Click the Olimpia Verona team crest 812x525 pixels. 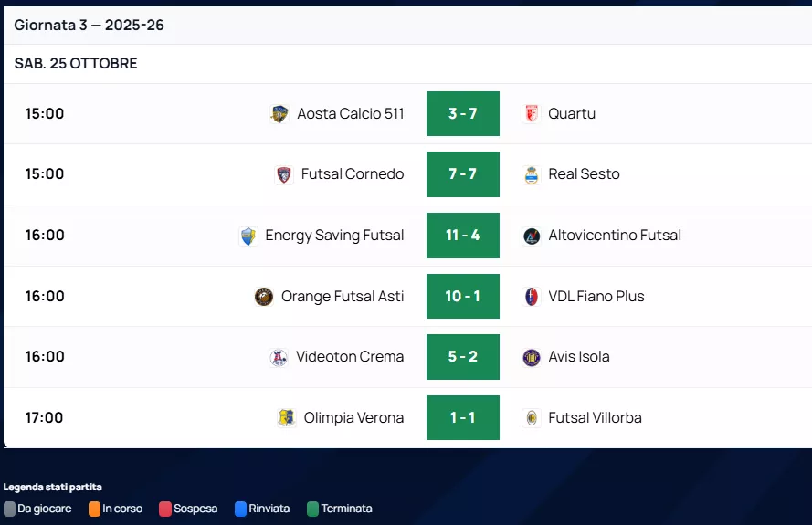pos(286,418)
